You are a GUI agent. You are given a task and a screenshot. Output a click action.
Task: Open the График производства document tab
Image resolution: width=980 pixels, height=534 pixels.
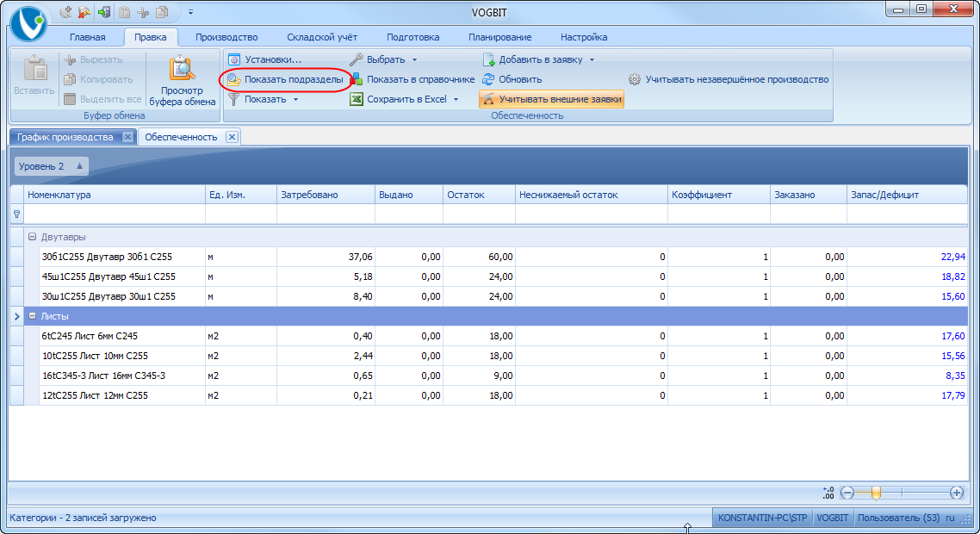(65, 137)
